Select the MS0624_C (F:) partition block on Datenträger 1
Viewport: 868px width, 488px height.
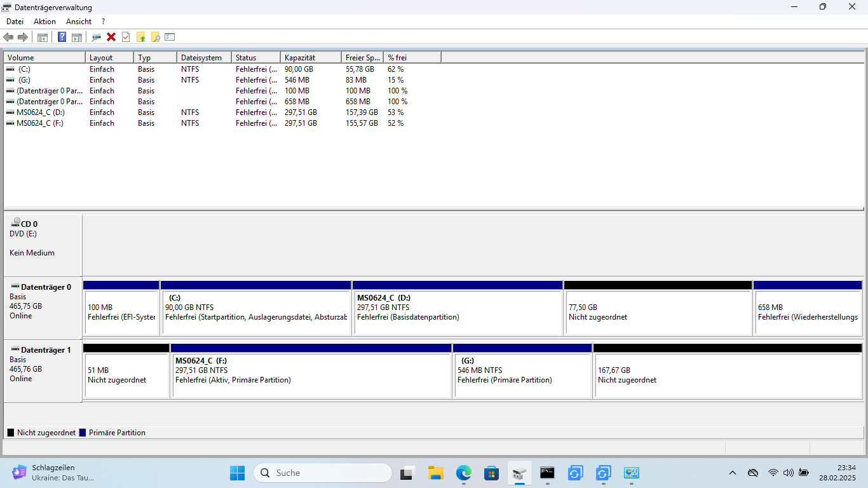(311, 371)
